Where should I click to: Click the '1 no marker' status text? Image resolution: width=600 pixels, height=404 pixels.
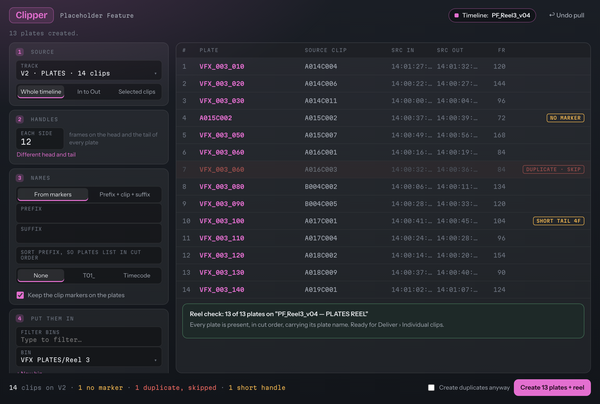click(101, 388)
